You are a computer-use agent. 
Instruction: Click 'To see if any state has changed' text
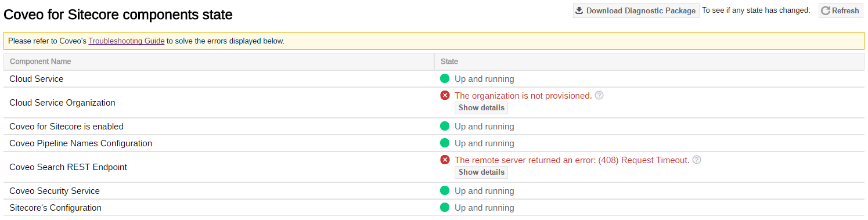point(756,10)
